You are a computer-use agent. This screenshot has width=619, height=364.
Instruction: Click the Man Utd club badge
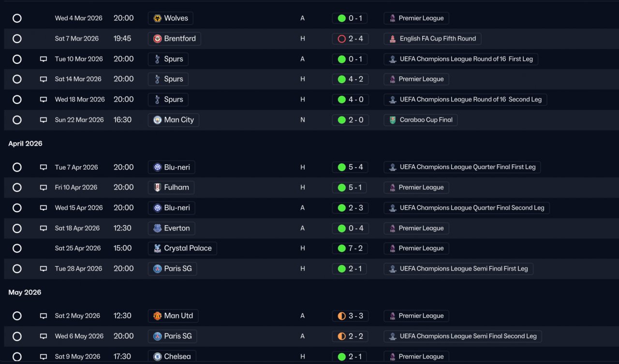157,316
